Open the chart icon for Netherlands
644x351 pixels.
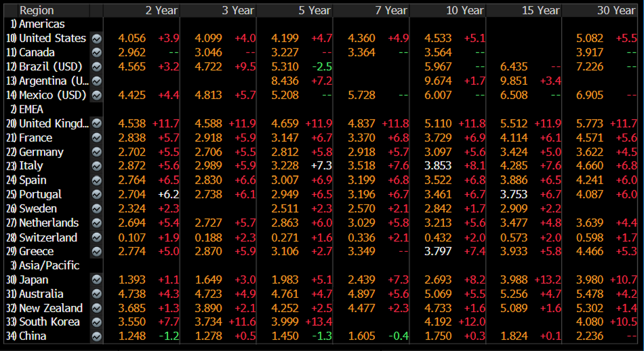97,223
